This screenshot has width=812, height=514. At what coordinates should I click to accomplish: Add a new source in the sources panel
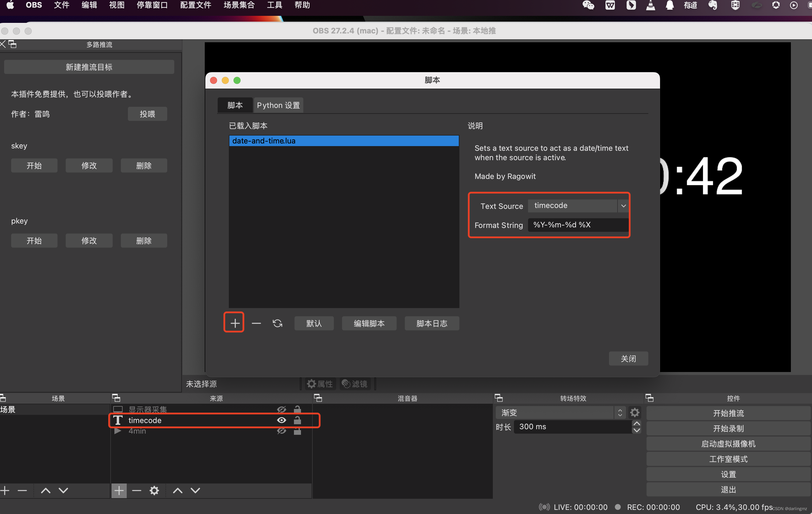(x=119, y=491)
